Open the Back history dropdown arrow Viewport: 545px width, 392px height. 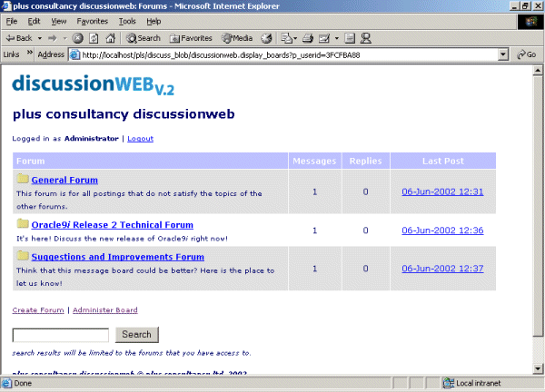pyautogui.click(x=40, y=38)
